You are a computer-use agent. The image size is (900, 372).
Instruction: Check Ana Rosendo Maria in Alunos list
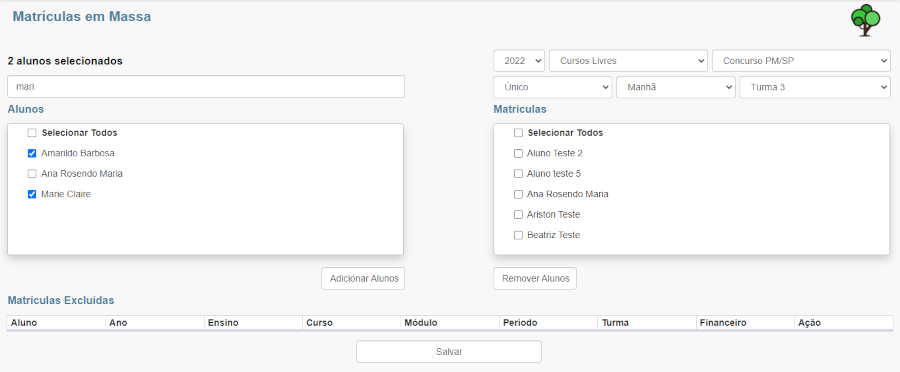pos(32,173)
